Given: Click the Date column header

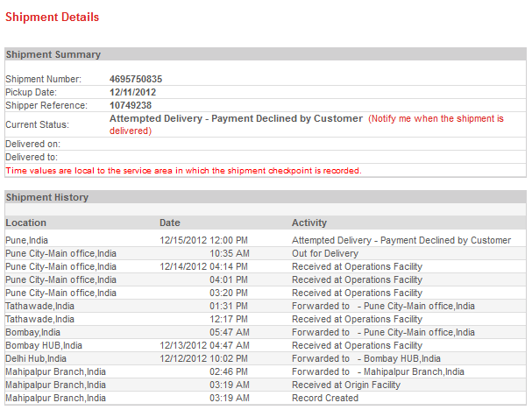Looking at the screenshot, I should click(x=169, y=223).
